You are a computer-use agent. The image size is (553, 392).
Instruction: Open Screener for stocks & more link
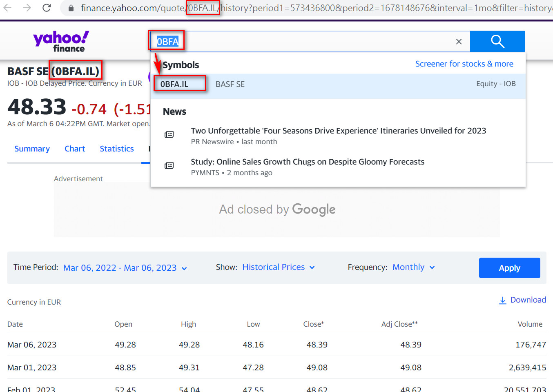464,64
